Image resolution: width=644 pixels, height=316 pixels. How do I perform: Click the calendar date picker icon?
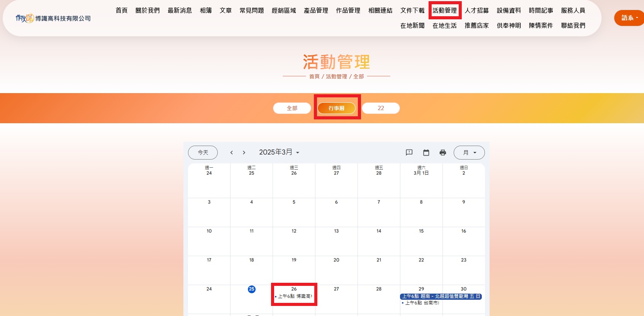[x=426, y=153]
